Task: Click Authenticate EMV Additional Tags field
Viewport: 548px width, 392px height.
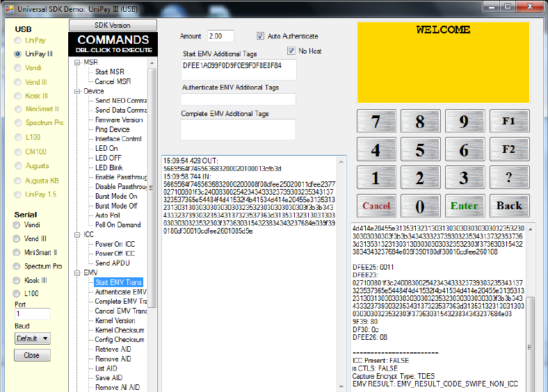Action: (x=239, y=99)
